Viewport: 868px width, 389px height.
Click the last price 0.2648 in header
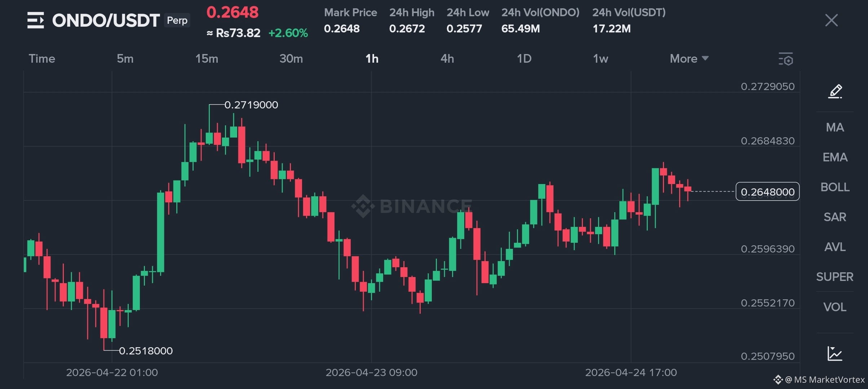pyautogui.click(x=232, y=12)
